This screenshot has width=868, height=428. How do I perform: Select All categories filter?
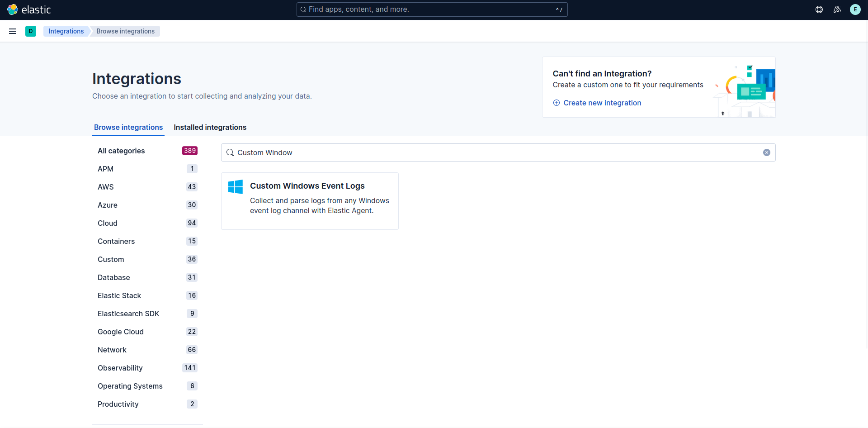(147, 151)
